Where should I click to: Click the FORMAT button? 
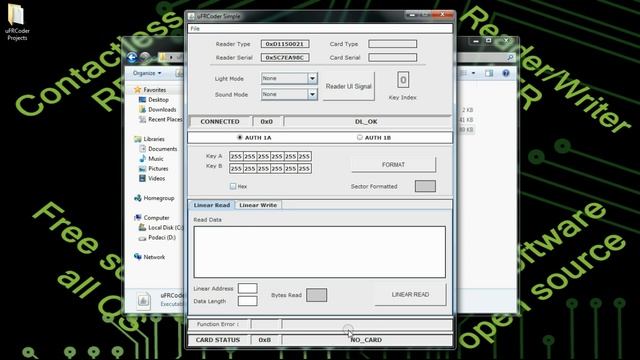(x=393, y=164)
